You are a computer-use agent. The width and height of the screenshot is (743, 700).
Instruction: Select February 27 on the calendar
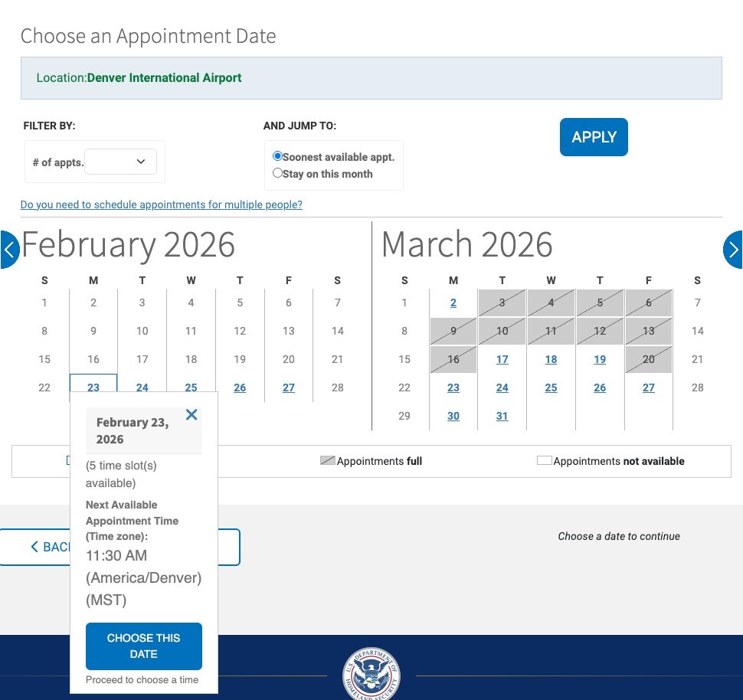(x=289, y=388)
